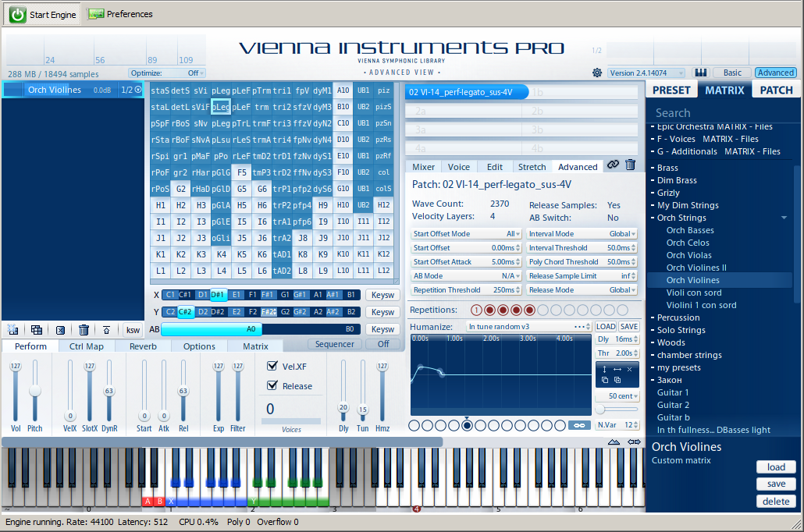The height and width of the screenshot is (532, 804).
Task: Click the link button beside the Humanize slots
Action: pyautogui.click(x=579, y=425)
